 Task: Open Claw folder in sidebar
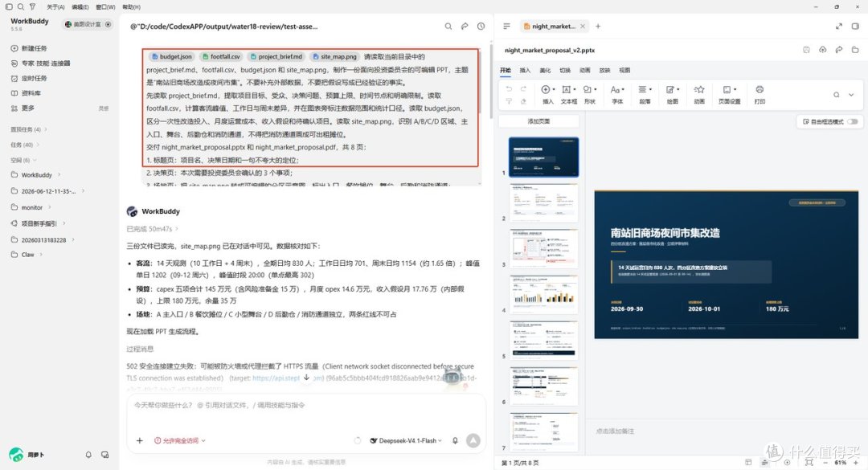click(27, 255)
